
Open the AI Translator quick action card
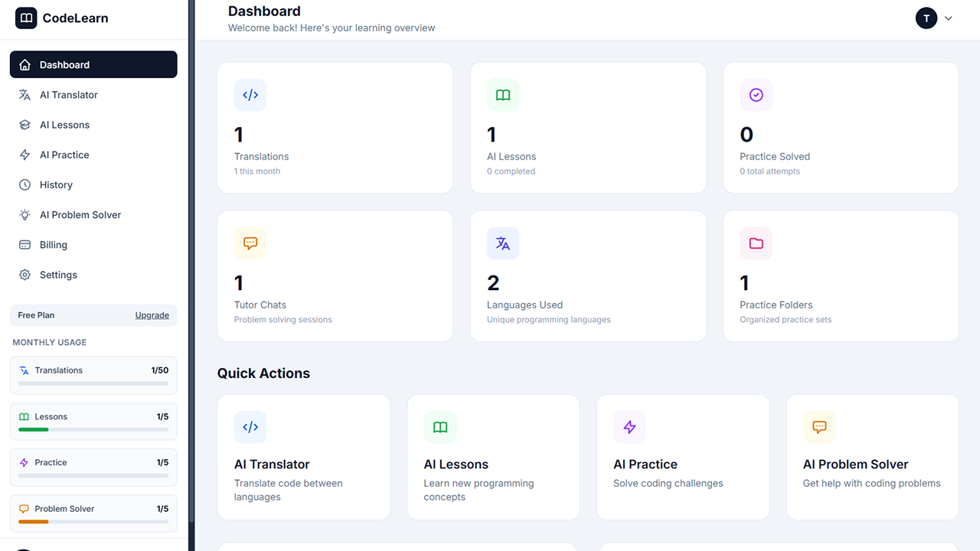[x=304, y=457]
